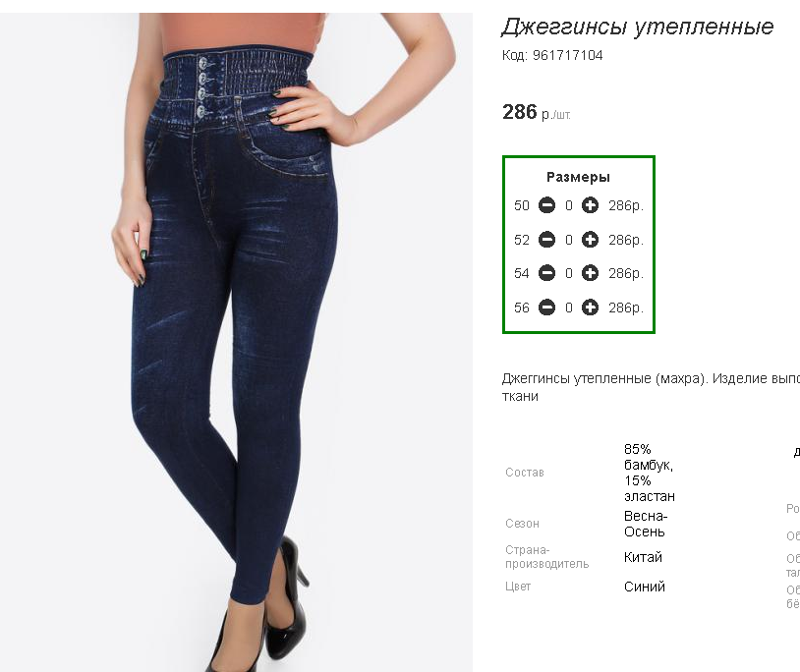
Task: Click the country value Китай
Action: coord(643,557)
